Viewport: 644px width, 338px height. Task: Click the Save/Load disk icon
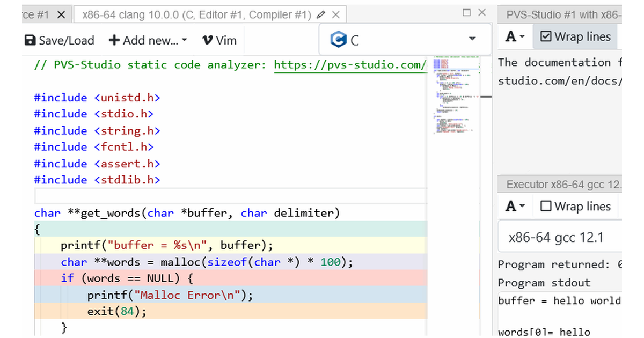coord(30,40)
